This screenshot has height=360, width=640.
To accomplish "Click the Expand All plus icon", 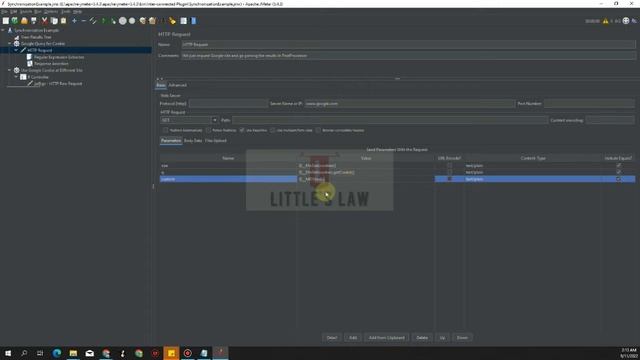I will coord(74,21).
